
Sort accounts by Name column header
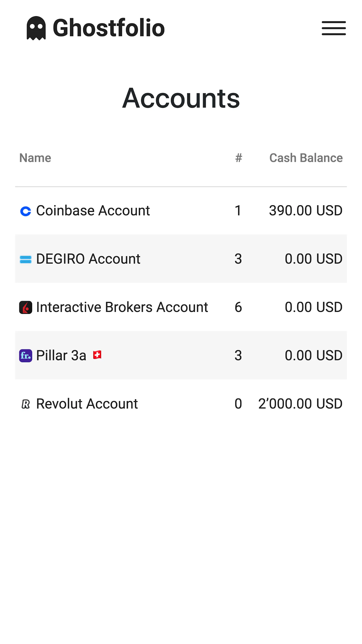[35, 158]
